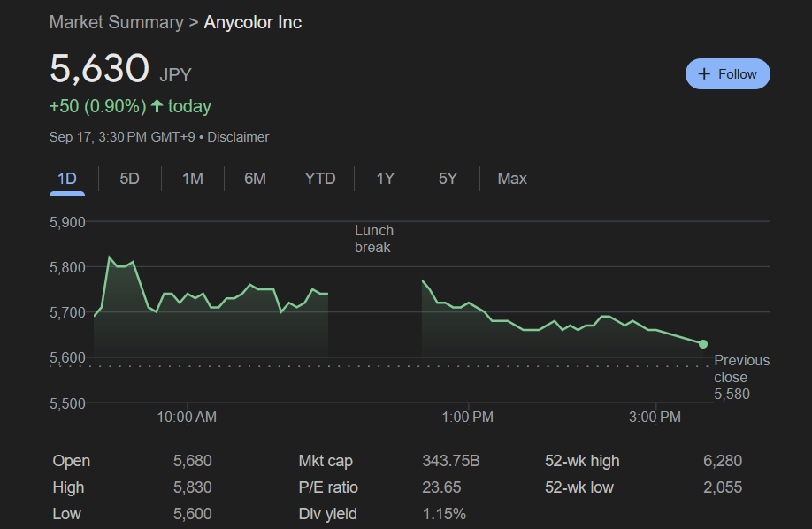Click the plus icon in Follow button
The width and height of the screenshot is (812, 529).
[704, 74]
